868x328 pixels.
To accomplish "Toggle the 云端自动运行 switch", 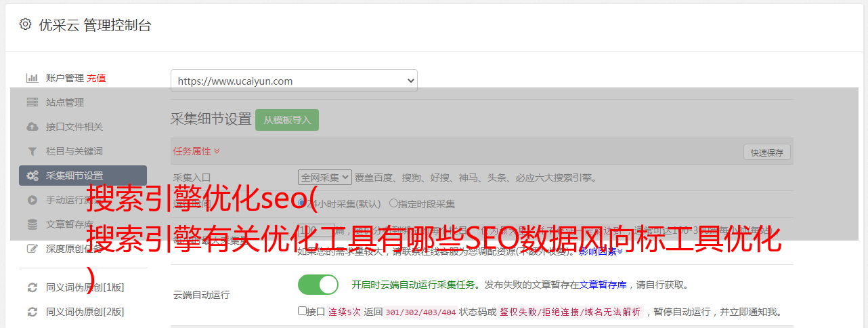I will (318, 285).
